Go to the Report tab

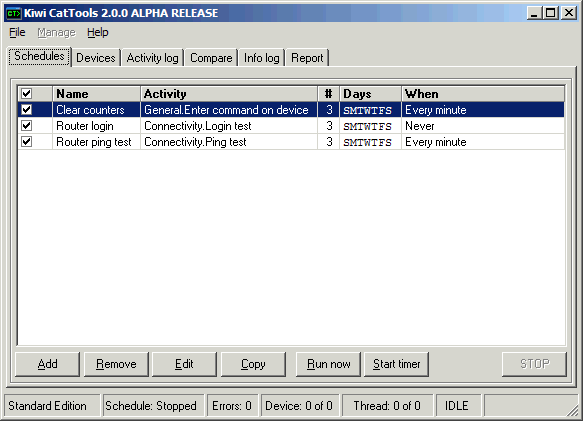[307, 58]
